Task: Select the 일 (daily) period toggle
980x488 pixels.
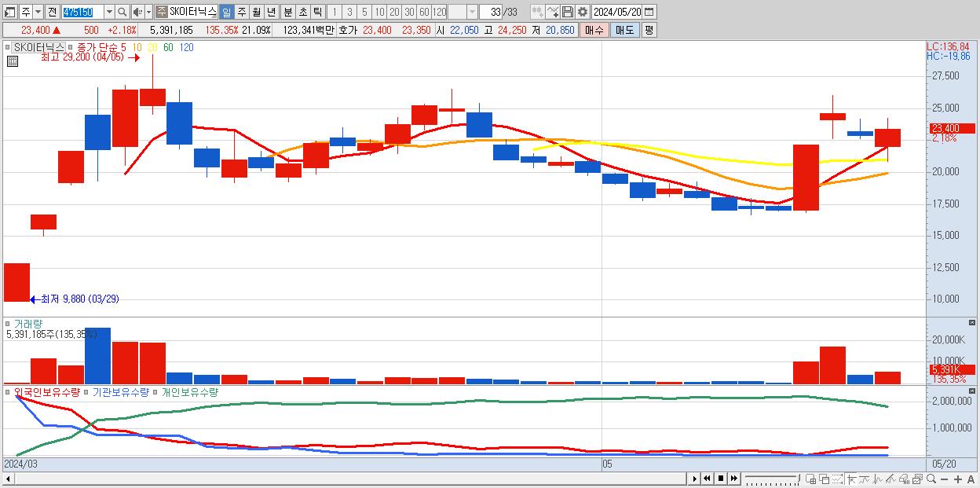Action: pos(226,12)
